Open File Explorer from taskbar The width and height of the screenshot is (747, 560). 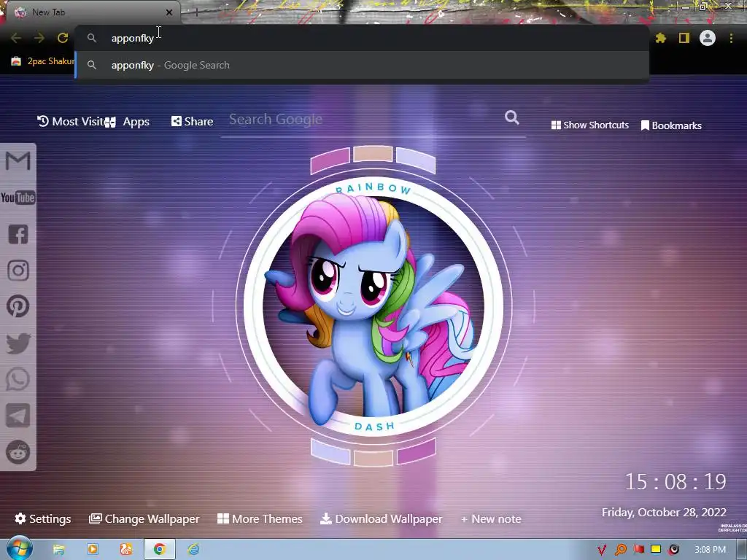(58, 550)
